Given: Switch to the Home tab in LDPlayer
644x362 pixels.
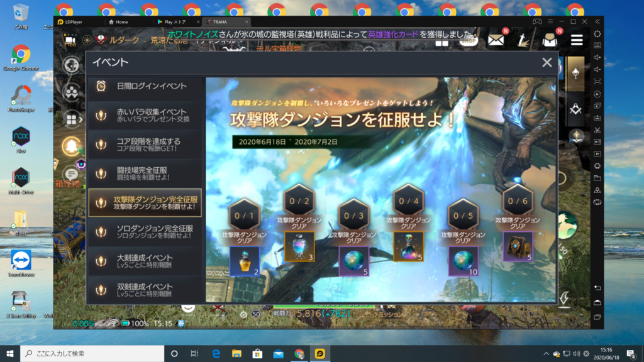Looking at the screenshot, I should click(x=118, y=22).
